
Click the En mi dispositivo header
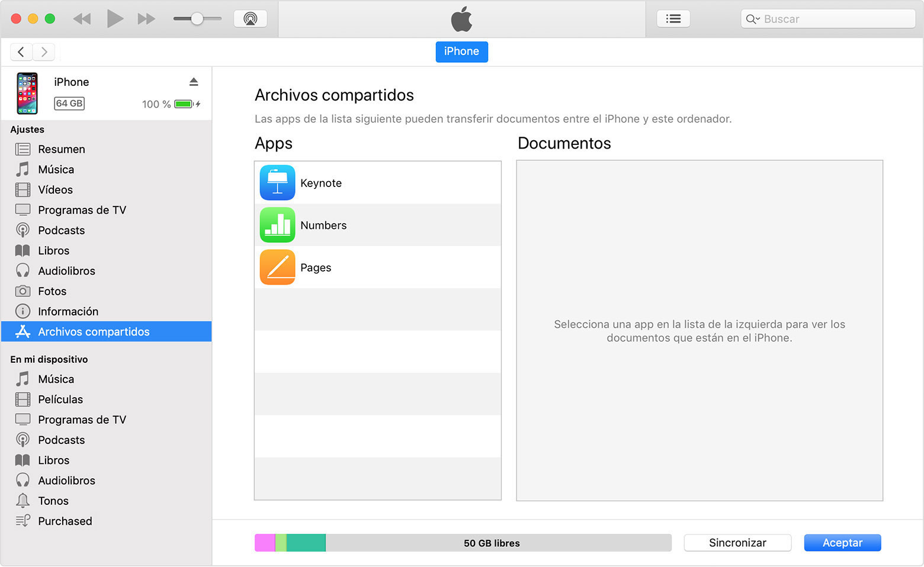(x=49, y=359)
